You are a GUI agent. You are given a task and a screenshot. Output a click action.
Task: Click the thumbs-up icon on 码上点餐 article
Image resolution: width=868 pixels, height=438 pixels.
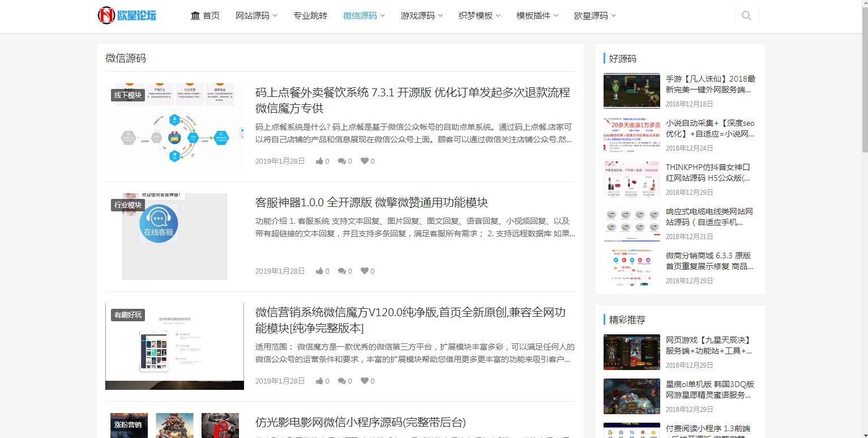(319, 161)
